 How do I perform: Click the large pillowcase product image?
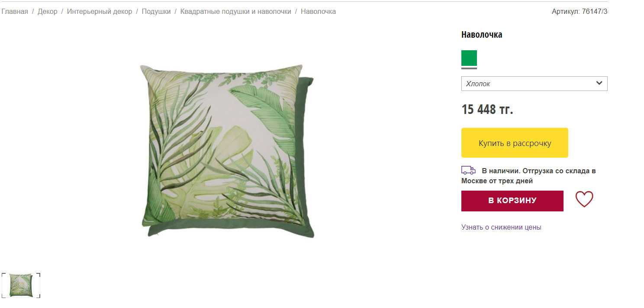tap(227, 151)
